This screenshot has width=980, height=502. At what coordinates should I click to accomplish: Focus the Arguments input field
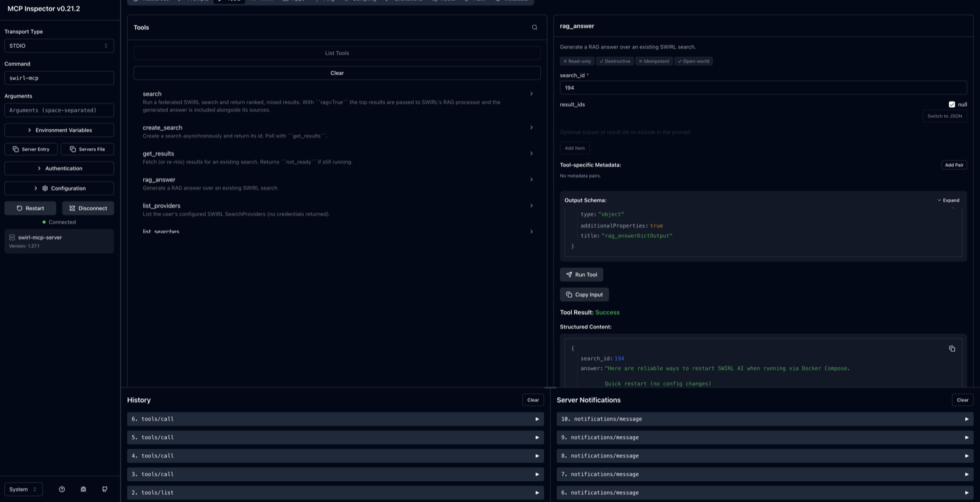point(59,110)
